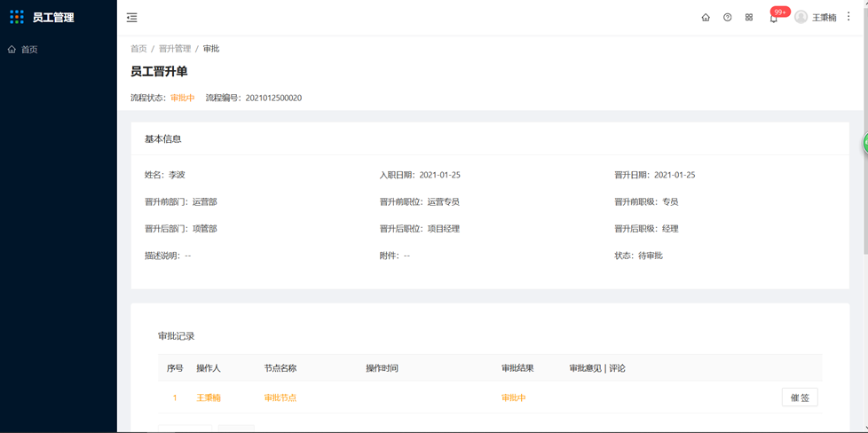Navigate to 晋升管理 breadcrumb

click(x=175, y=49)
